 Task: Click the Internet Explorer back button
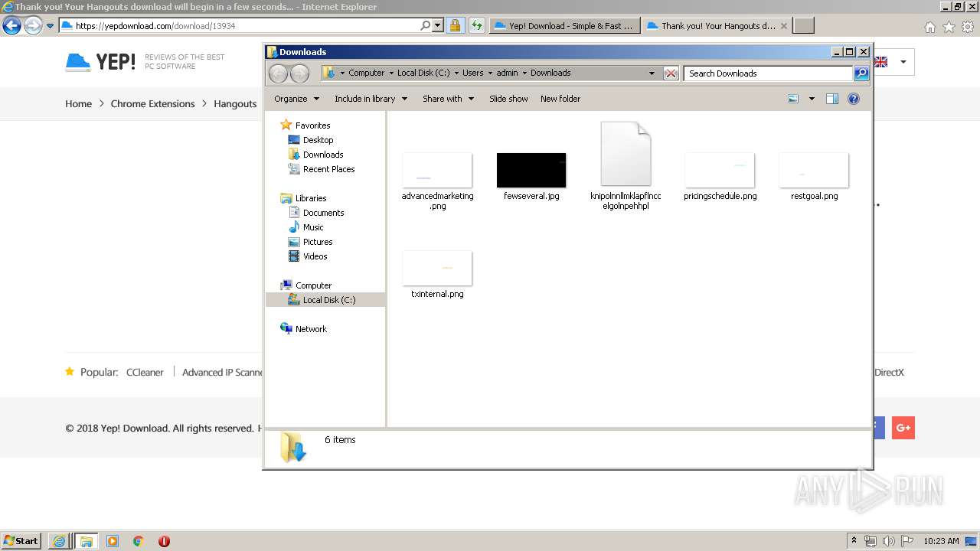(x=11, y=25)
